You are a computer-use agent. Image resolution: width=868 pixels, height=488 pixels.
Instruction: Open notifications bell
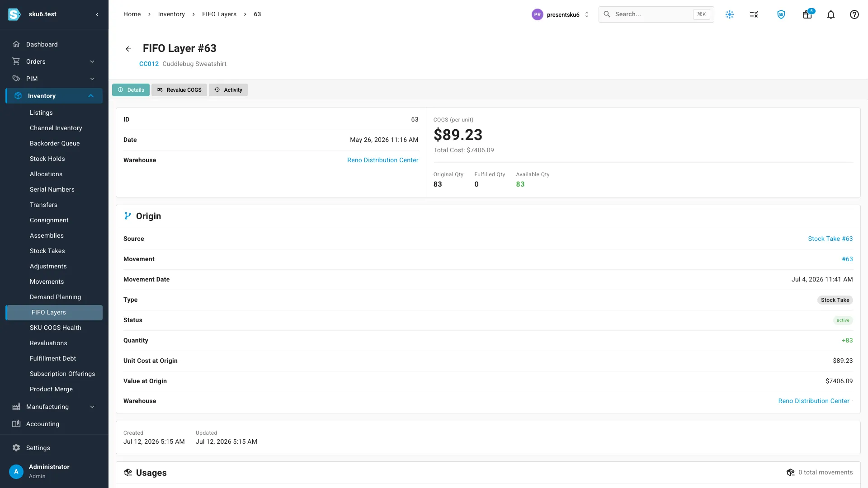[x=831, y=14]
